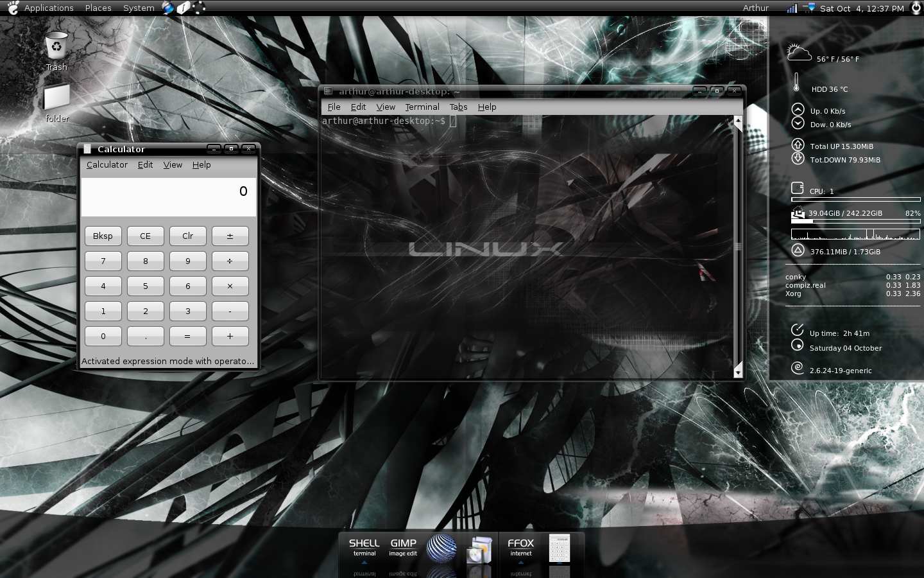Open the Calculator's Help menu
Screen dimensions: 924x578
201,164
